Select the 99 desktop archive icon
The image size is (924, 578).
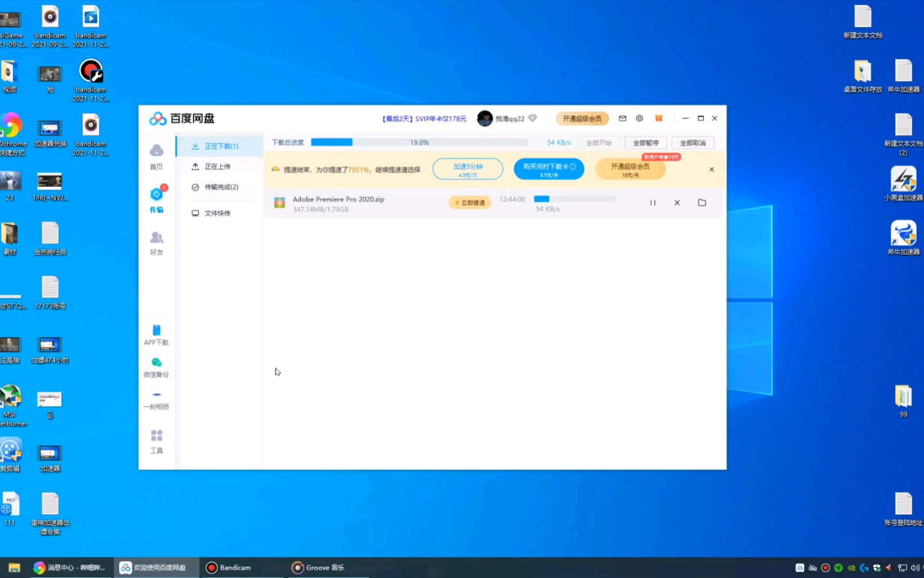[x=903, y=401]
